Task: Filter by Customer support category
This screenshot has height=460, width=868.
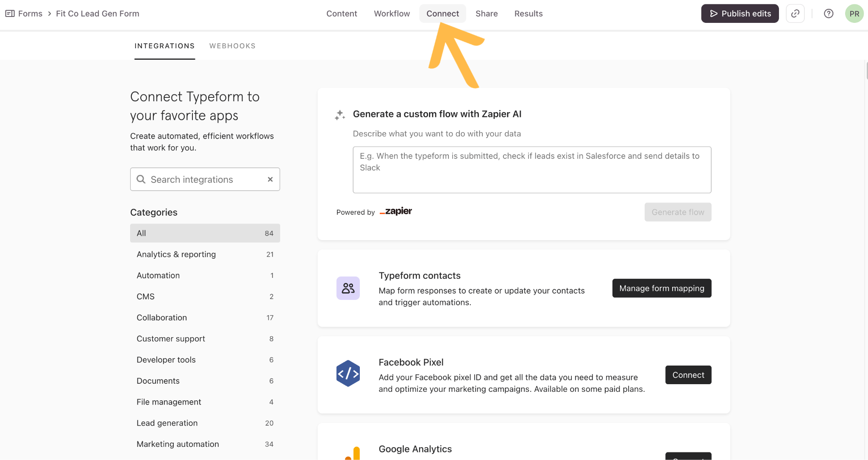Action: (205, 338)
